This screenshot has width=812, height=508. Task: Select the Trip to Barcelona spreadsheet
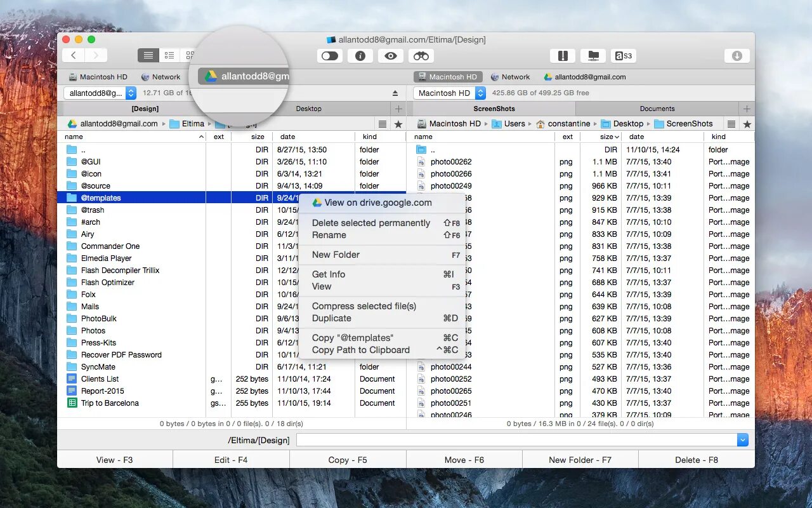pyautogui.click(x=232, y=403)
